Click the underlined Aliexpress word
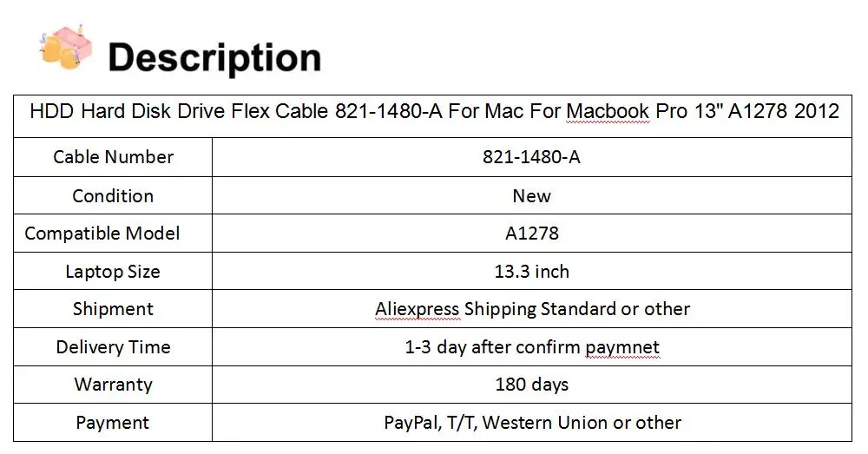This screenshot has height=454, width=868. [418, 310]
